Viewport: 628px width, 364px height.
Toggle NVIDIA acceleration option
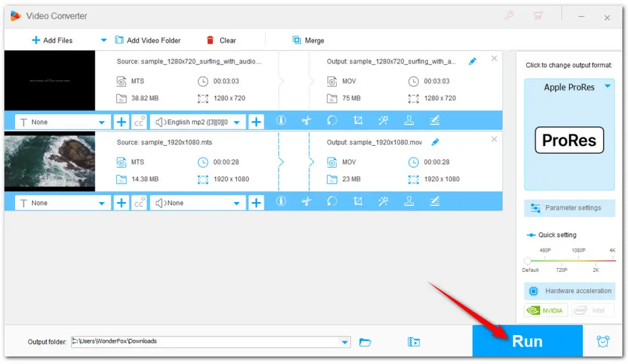pos(546,310)
